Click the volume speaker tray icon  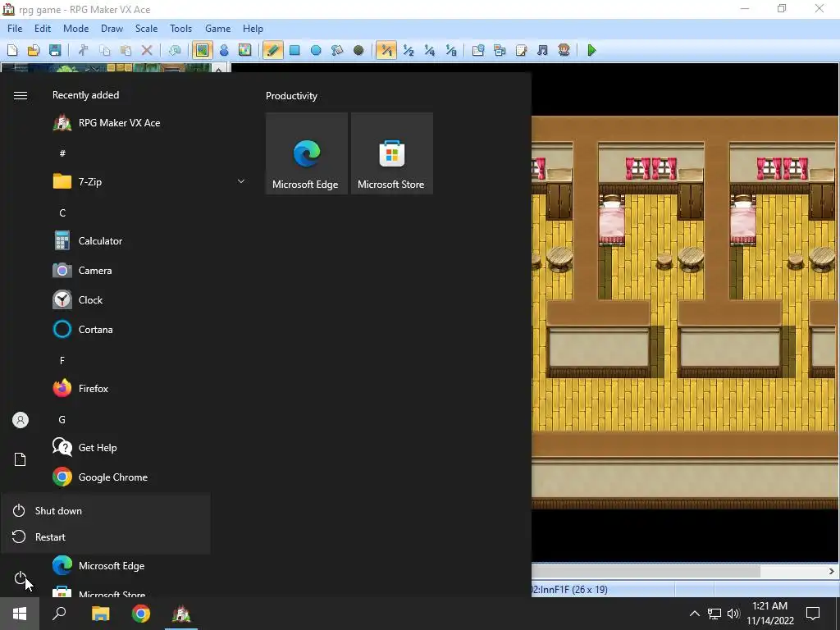[x=733, y=614]
